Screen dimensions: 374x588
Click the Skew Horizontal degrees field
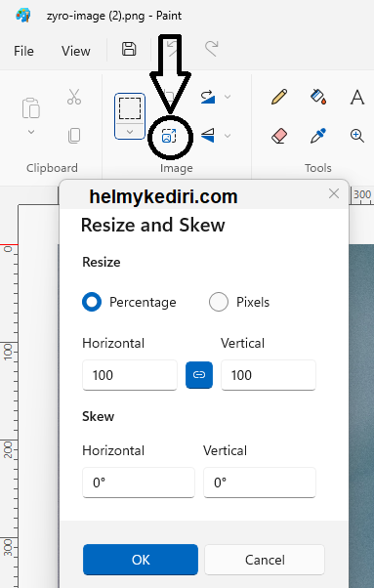139,483
